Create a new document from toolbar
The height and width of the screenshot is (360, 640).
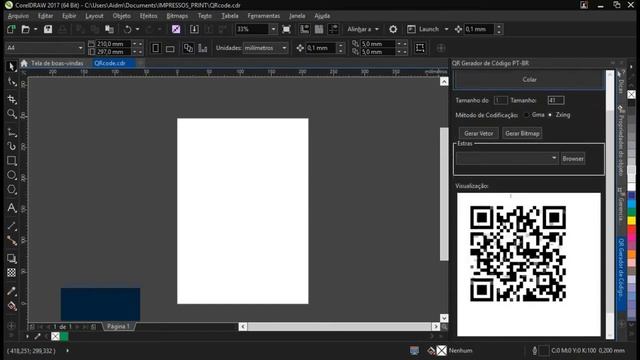(11, 29)
